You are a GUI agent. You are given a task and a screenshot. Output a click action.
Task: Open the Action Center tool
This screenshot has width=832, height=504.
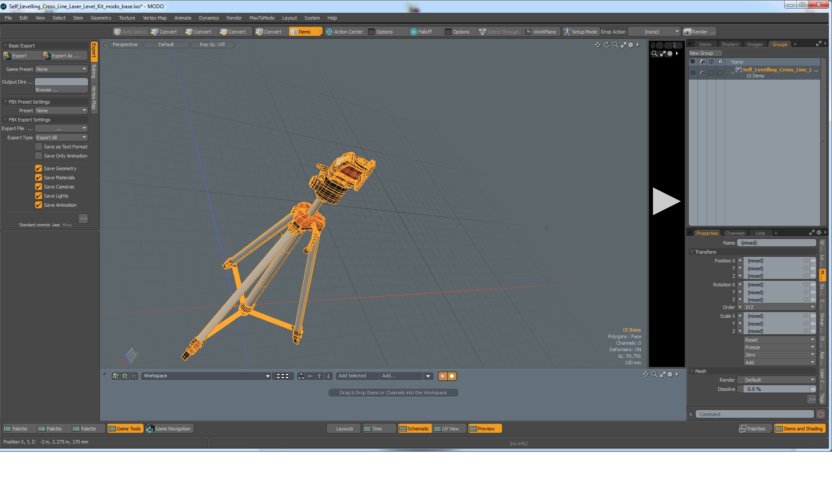tap(345, 32)
